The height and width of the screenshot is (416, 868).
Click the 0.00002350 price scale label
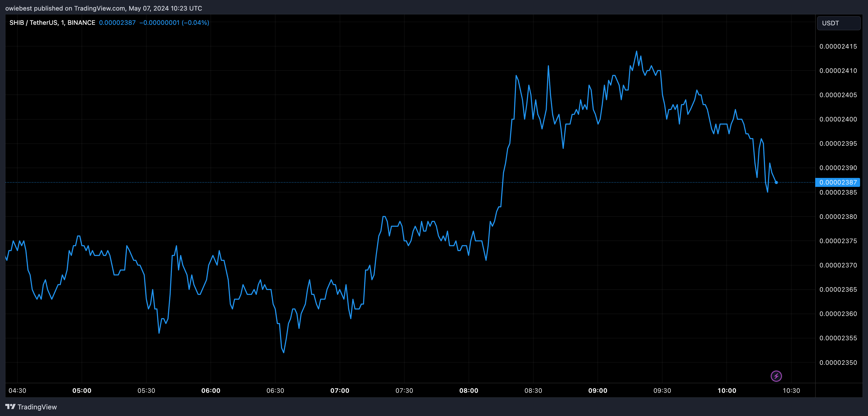[x=838, y=363]
